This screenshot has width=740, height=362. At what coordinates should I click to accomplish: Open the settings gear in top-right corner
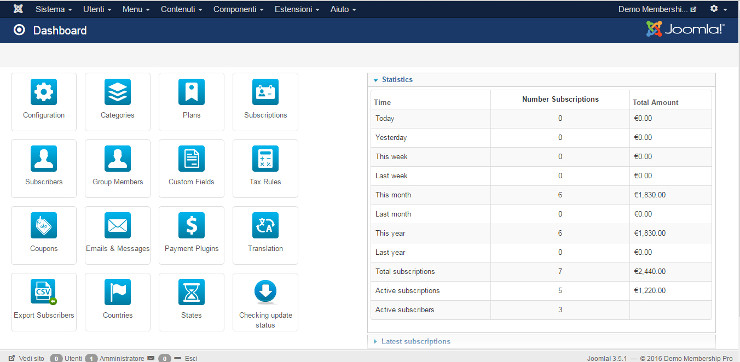pos(714,9)
